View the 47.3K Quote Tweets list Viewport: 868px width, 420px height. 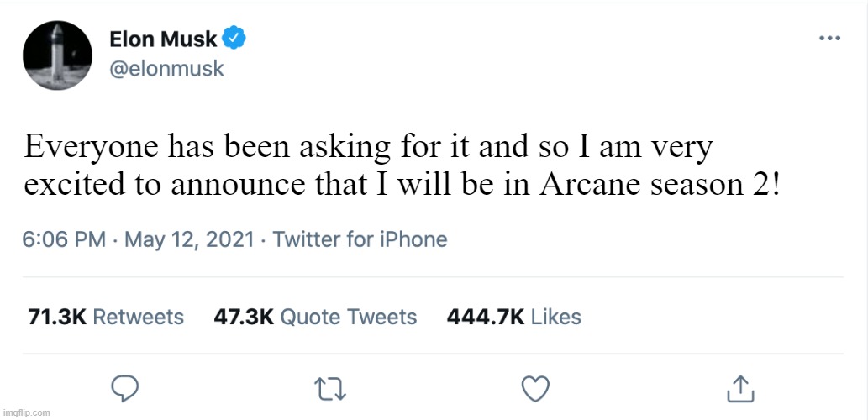pos(316,317)
